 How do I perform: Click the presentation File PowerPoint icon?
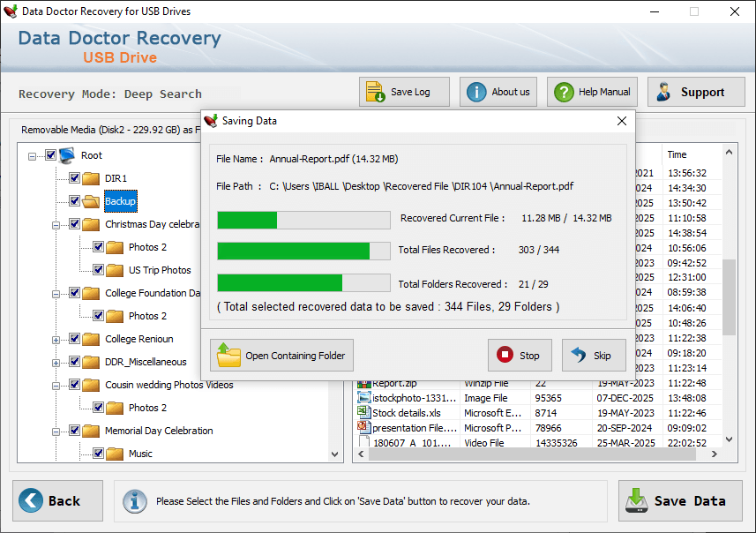[363, 427]
